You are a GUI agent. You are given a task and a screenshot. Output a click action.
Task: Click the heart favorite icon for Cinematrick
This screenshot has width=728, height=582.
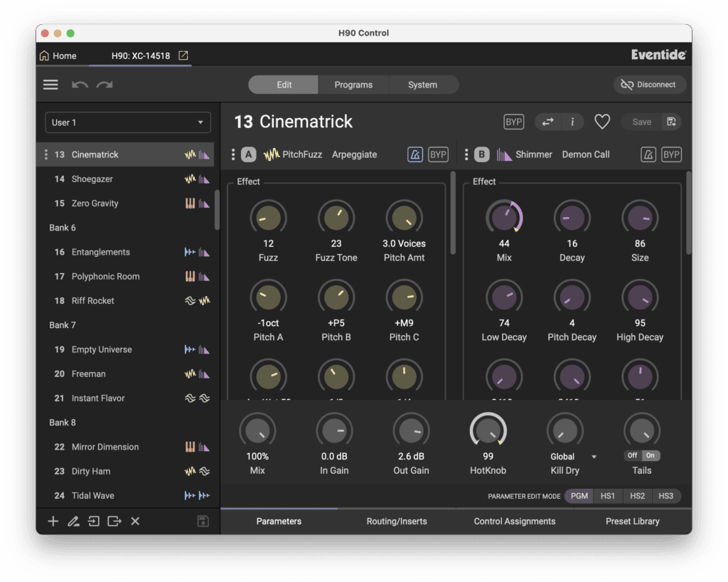coord(602,122)
